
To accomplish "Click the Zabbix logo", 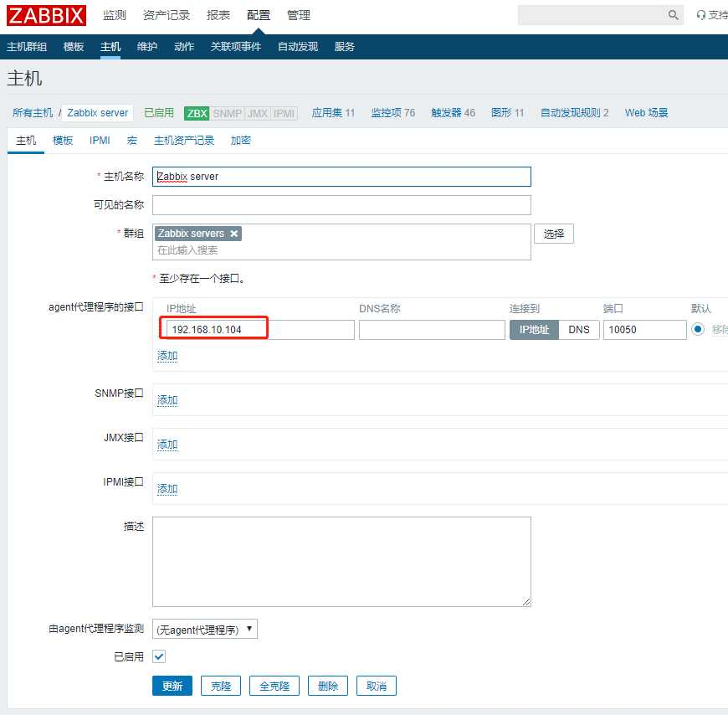I will 45,15.
